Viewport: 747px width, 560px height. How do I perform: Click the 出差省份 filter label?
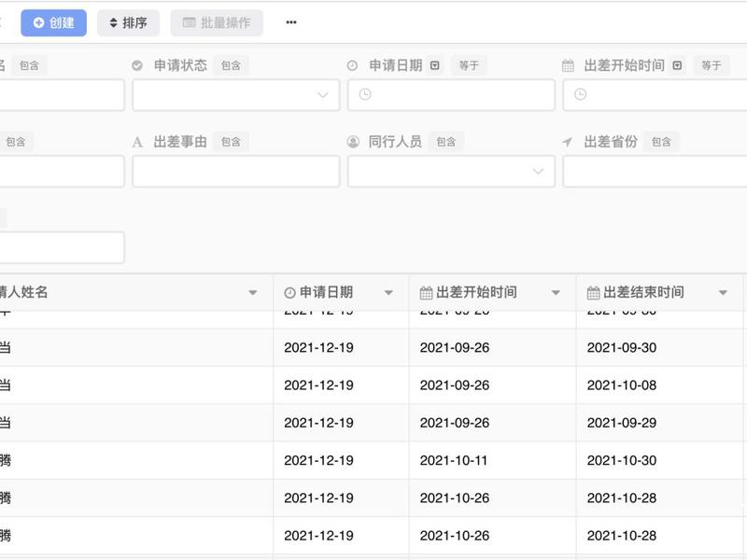611,142
